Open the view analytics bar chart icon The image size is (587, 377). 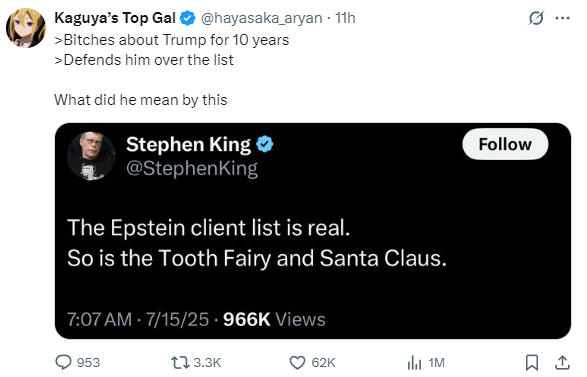[x=414, y=362]
